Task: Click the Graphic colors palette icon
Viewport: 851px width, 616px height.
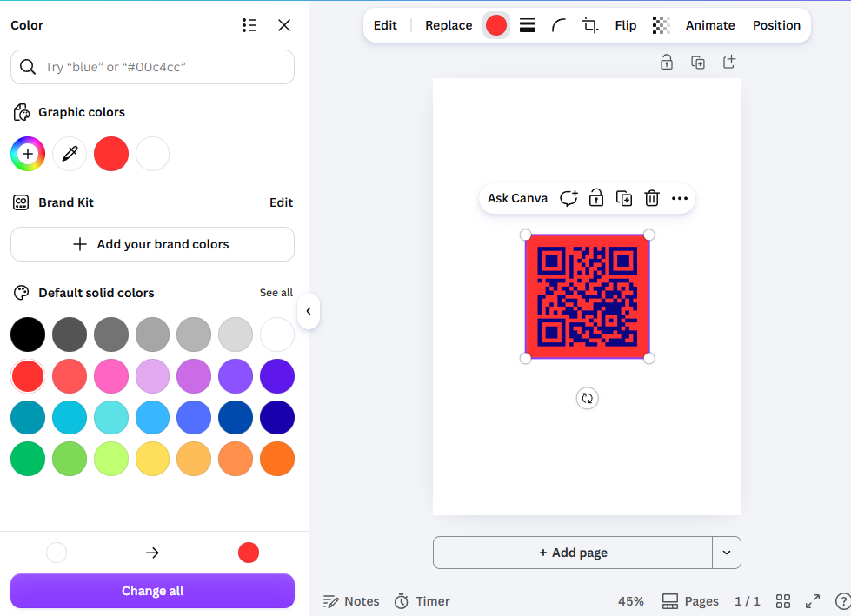Action: (21, 112)
